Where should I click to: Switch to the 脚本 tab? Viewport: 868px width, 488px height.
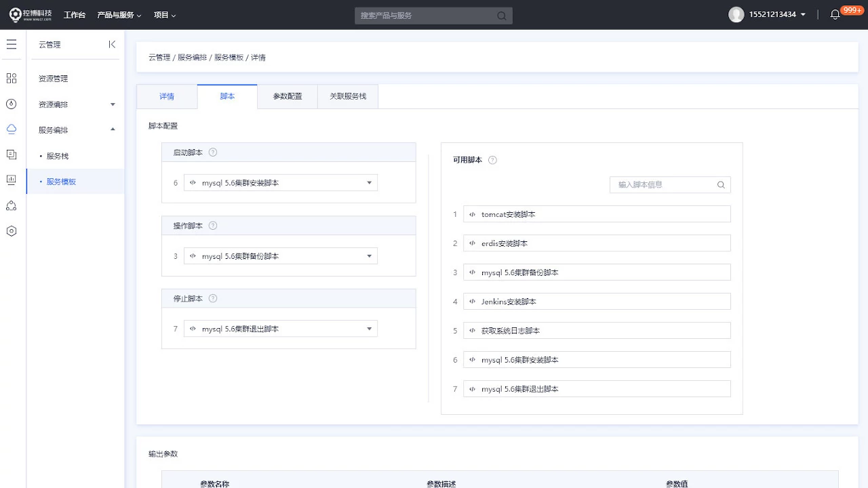227,96
